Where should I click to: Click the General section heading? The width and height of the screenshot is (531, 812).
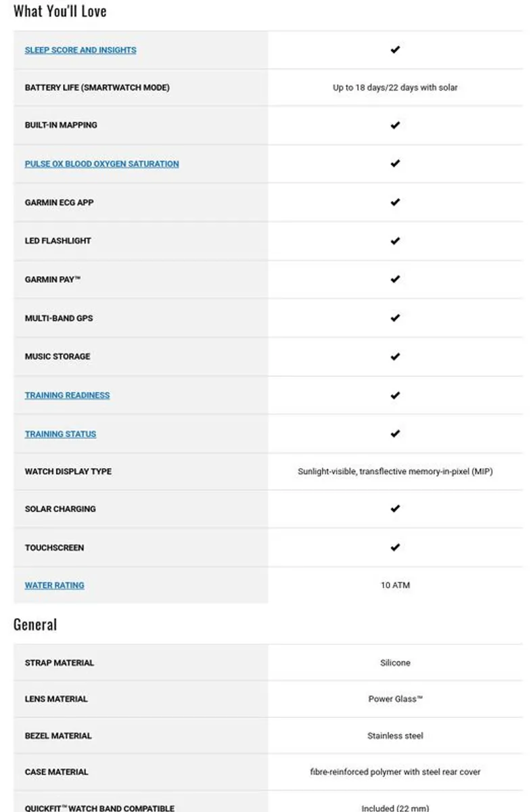pos(35,625)
